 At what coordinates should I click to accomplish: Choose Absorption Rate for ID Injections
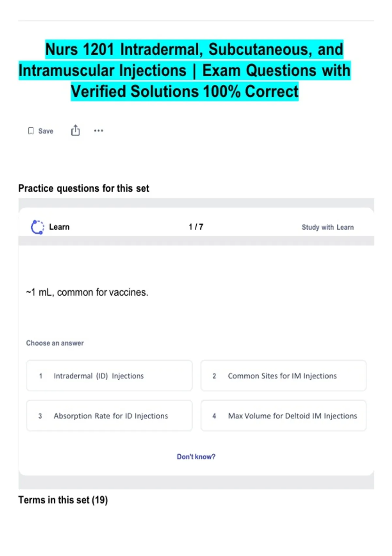pos(109,416)
